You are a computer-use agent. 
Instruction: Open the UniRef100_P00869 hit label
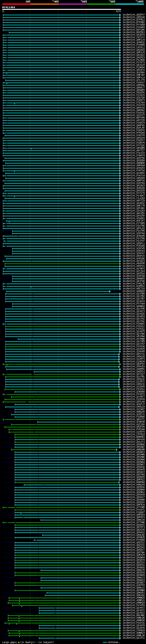tap(133, 27)
